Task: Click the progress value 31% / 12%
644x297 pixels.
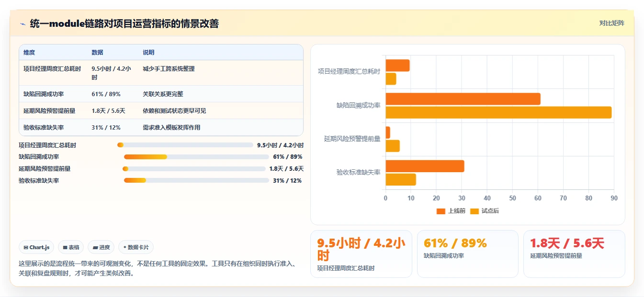Action: [287, 181]
